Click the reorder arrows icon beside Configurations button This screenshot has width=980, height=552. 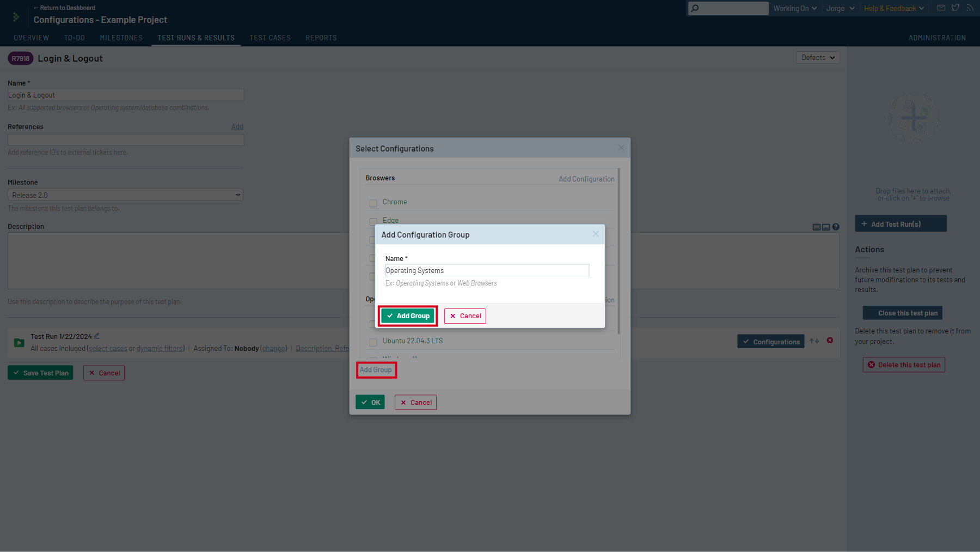[x=814, y=341]
